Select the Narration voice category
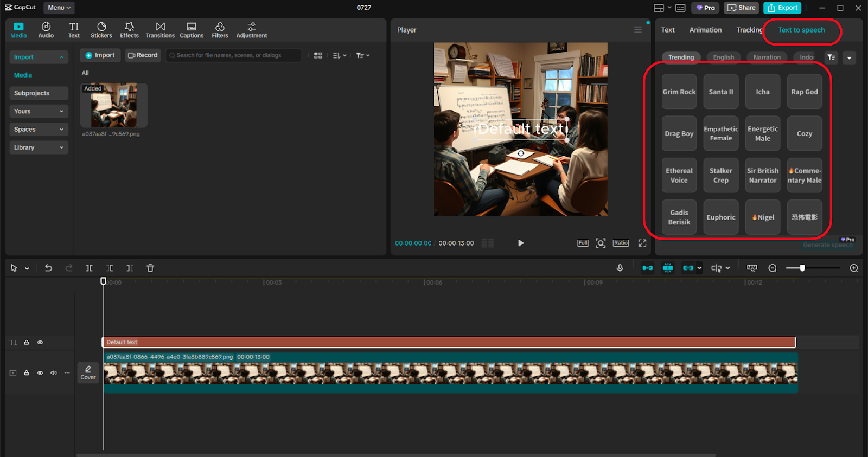The image size is (868, 457). coord(767,57)
